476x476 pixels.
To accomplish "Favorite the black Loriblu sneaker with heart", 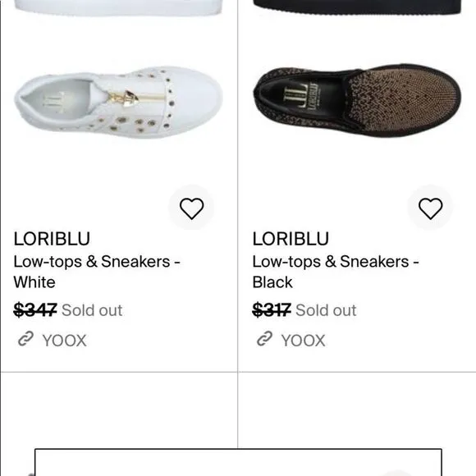I will coord(431,208).
